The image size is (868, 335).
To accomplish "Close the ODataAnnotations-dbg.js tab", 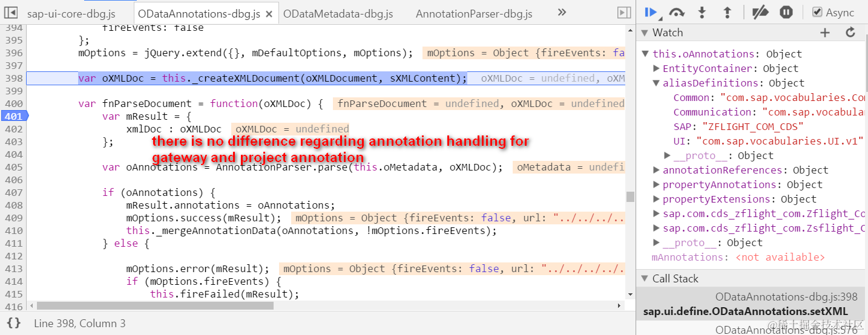I will pyautogui.click(x=269, y=13).
